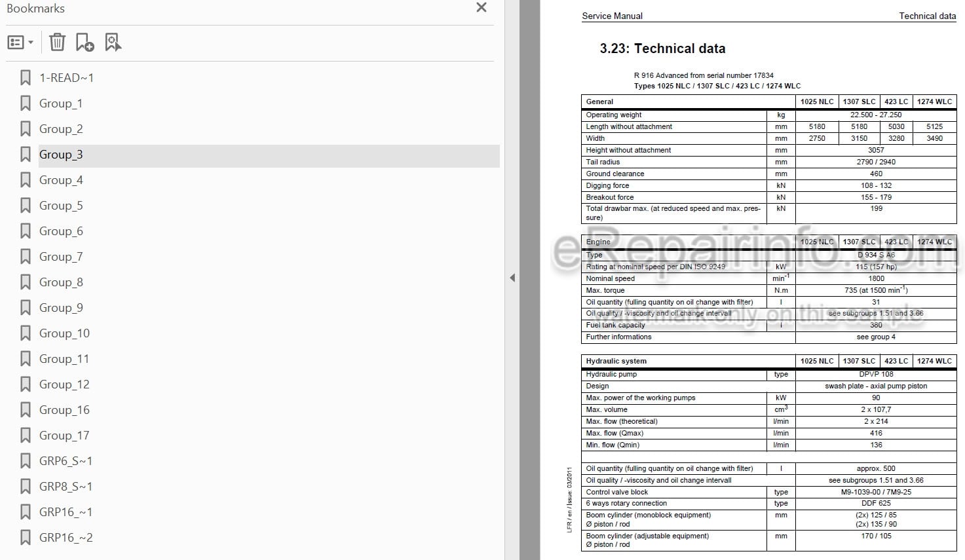The image size is (965, 560).
Task: Open Group_10 bookmark
Action: (64, 333)
